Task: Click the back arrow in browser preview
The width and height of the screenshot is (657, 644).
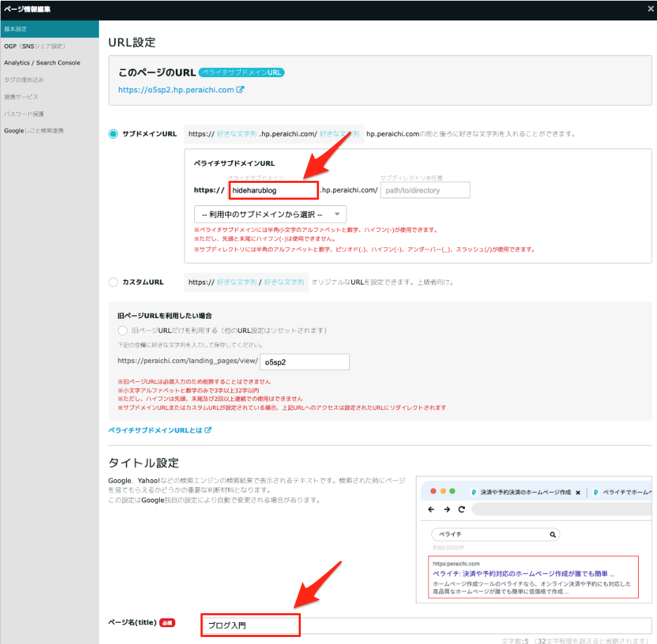Action: click(x=431, y=509)
